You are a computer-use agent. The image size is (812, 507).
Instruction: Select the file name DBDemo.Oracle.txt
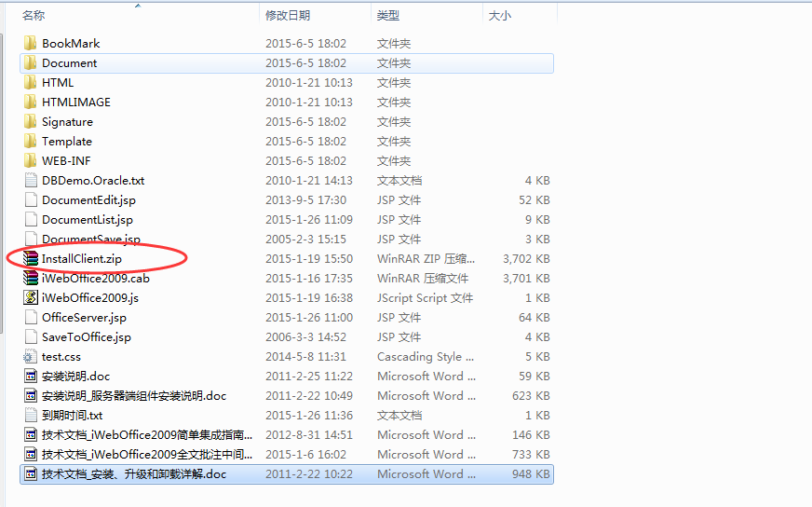point(93,181)
